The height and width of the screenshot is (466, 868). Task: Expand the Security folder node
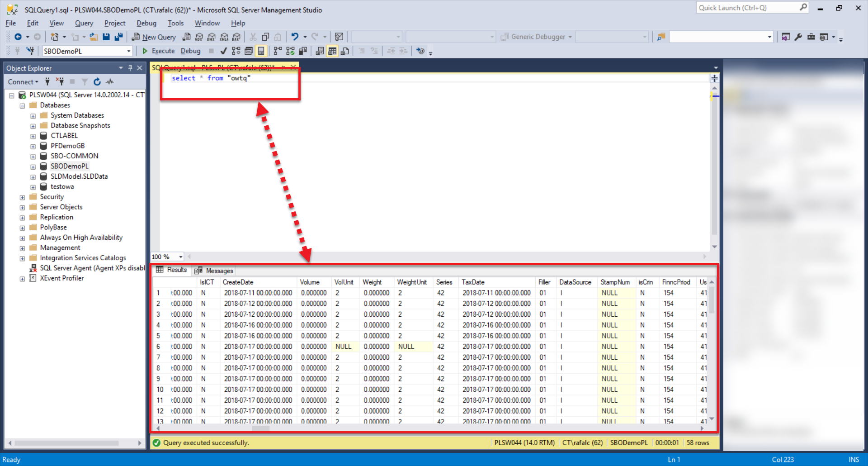(x=22, y=197)
